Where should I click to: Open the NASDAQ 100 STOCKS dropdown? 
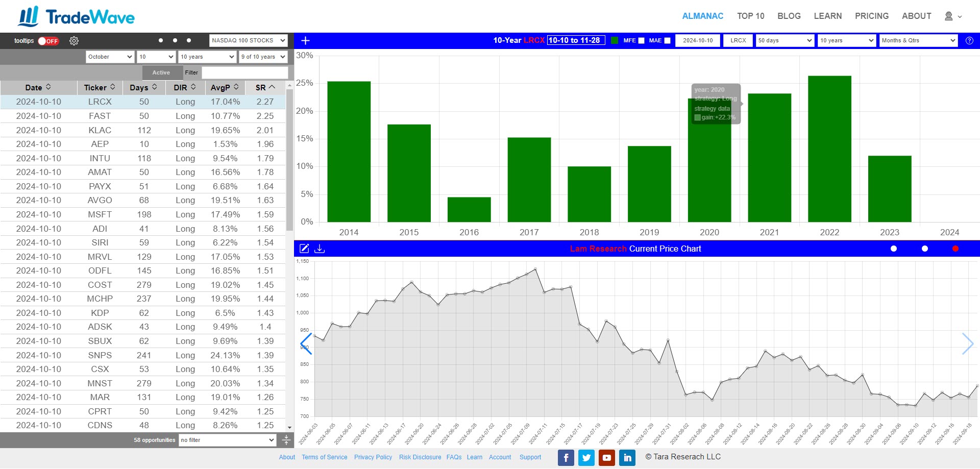coord(248,40)
